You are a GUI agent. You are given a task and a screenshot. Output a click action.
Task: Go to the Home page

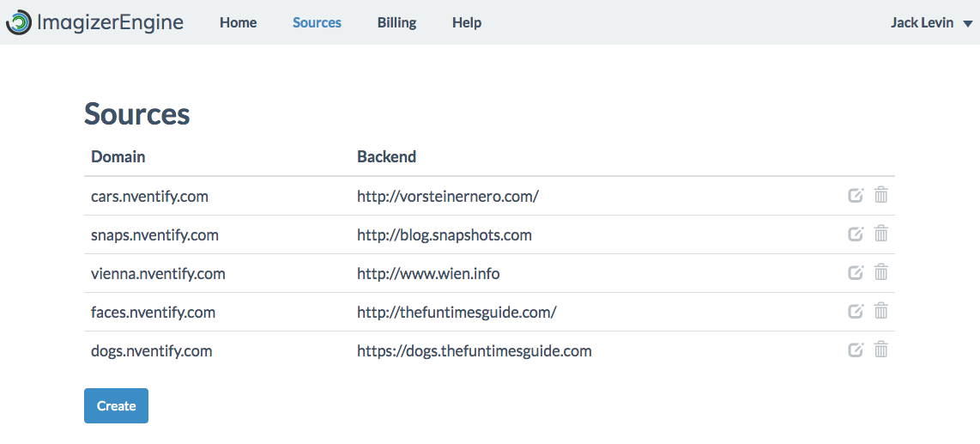[x=238, y=23]
